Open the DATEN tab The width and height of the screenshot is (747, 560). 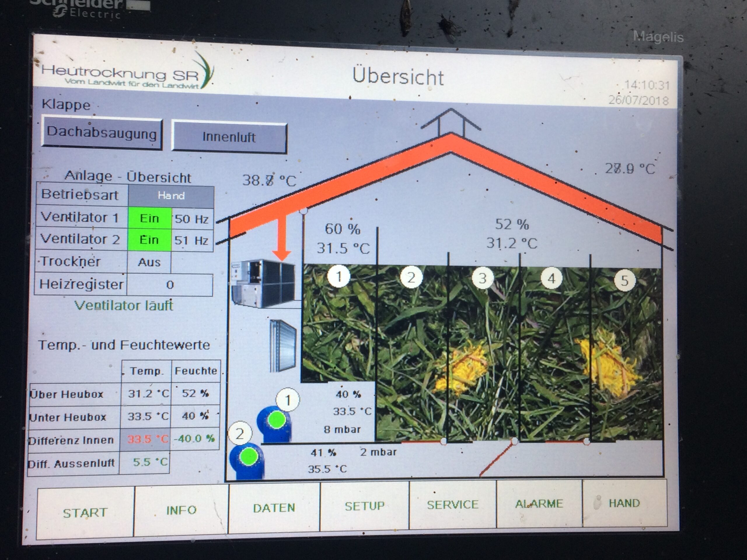point(274,508)
